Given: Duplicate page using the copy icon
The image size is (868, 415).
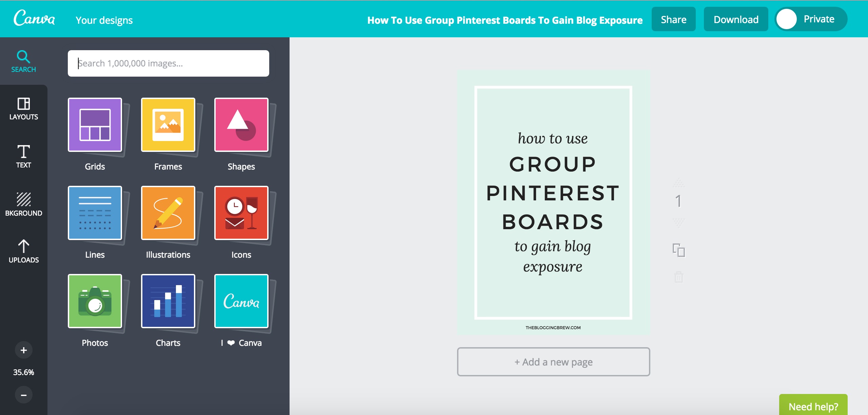Looking at the screenshot, I should (x=679, y=251).
